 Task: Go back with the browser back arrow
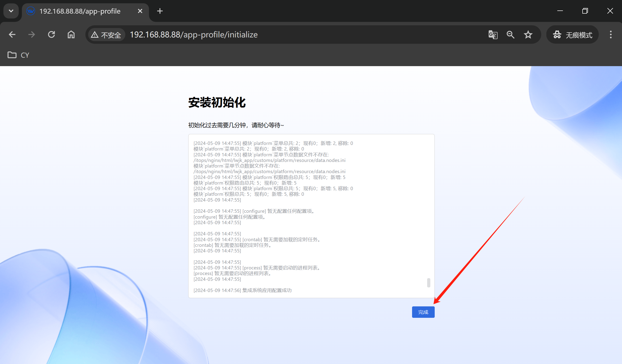click(12, 35)
